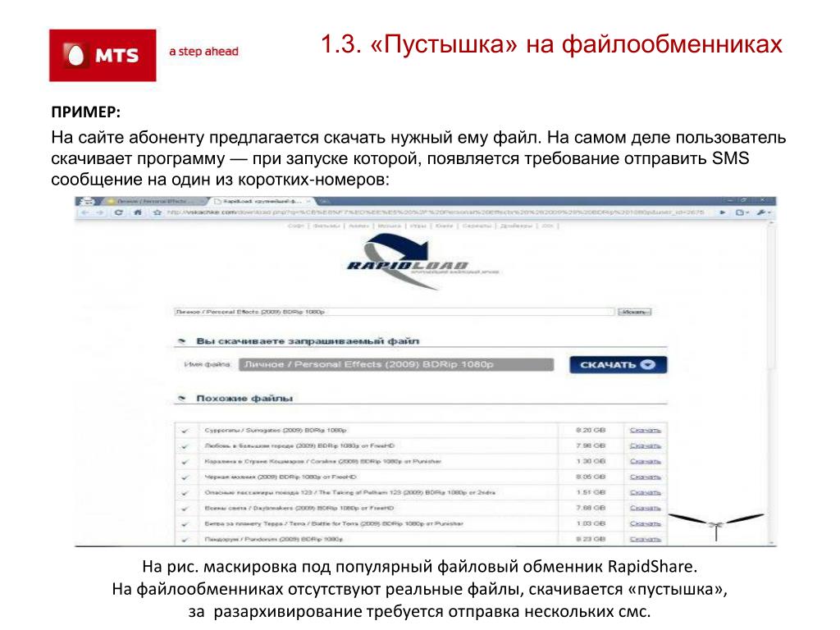This screenshot has height=630, width=840.
Task: Open the Драйверы category link
Action: [516, 226]
